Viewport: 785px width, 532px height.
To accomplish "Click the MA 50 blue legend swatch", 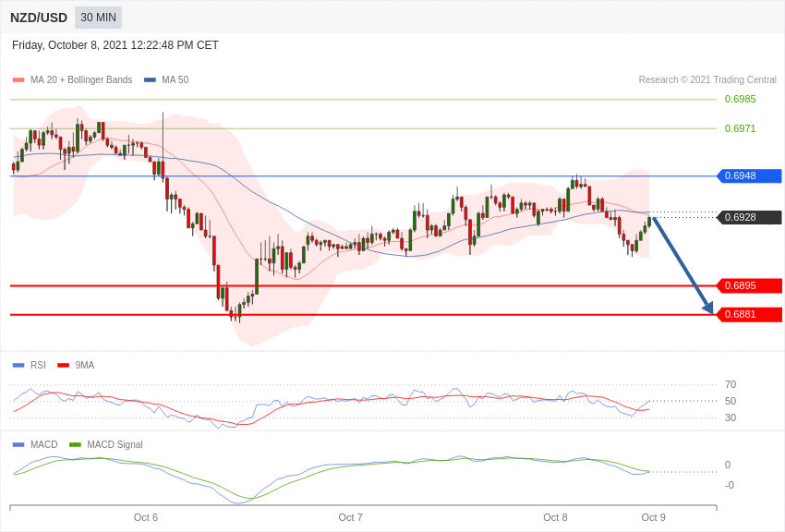I will (x=150, y=80).
